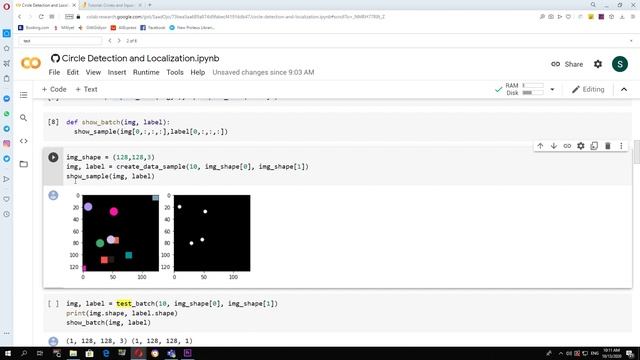Switch to Circle Detection browser tab
This screenshot has height=360, width=640.
[x=44, y=5]
